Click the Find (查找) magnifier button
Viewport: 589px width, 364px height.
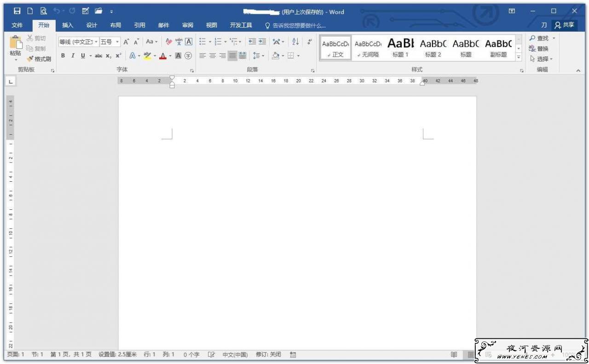[539, 38]
